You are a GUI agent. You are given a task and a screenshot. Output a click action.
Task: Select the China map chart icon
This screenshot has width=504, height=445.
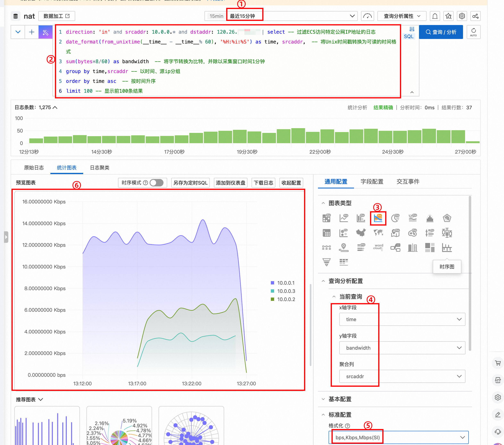[361, 233]
